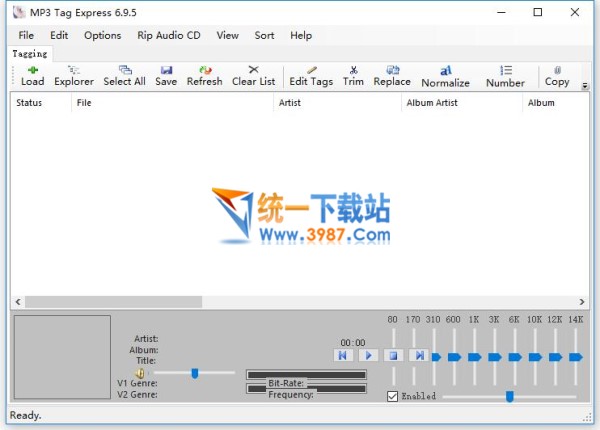Open the Rip Audio CD menu

(169, 35)
